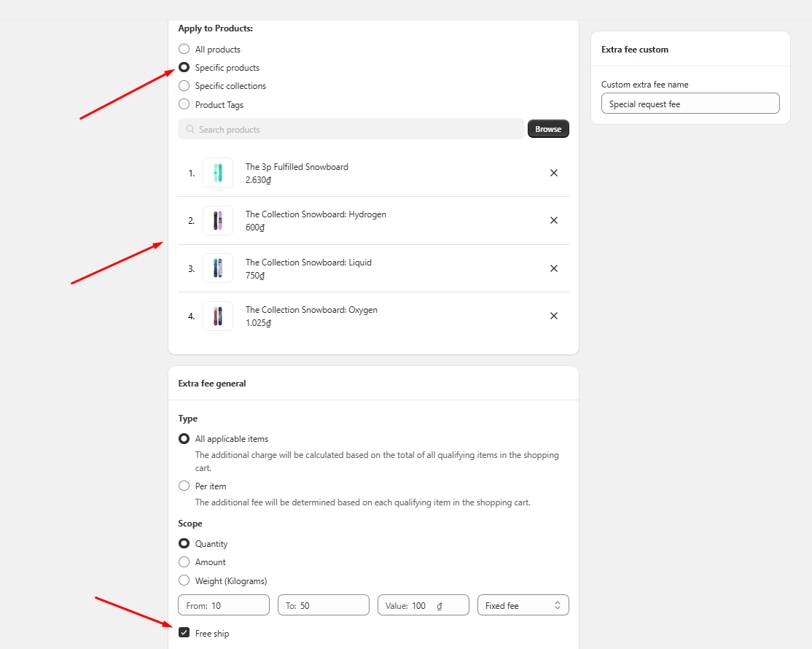Remove Collection Snowboard: Hydrogen with X icon
Screen dimensions: 812x649
554,220
